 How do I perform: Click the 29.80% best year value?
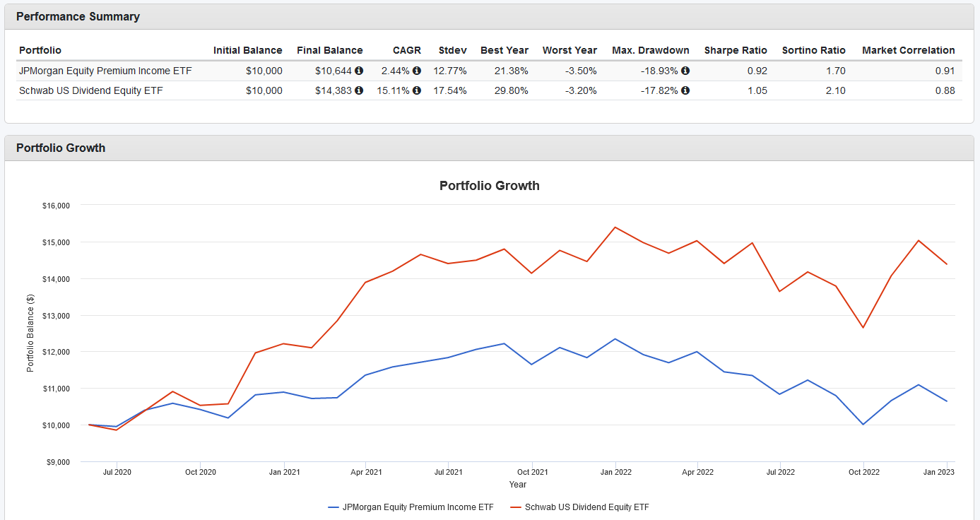[512, 90]
